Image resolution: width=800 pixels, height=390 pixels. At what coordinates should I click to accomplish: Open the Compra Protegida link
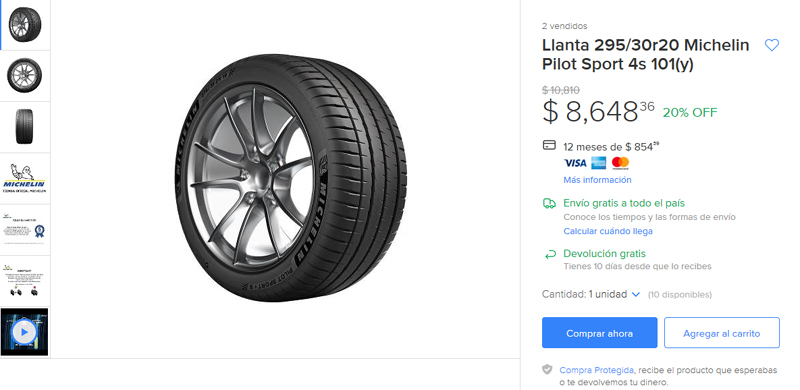tap(596, 370)
